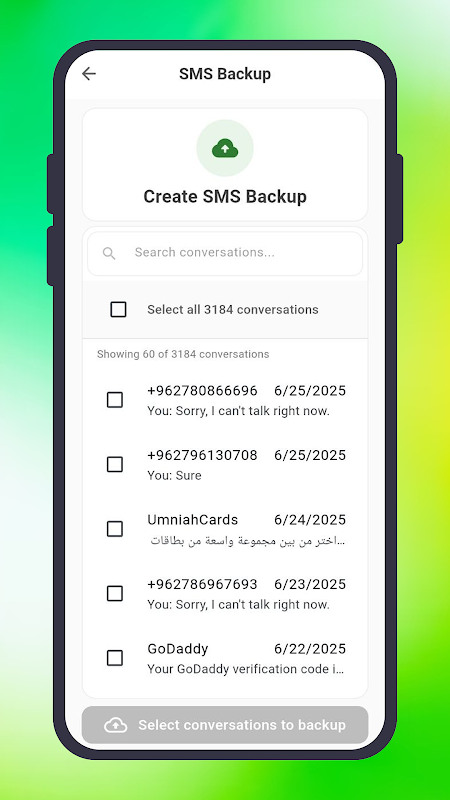Check the Select all 3184 conversations box
The width and height of the screenshot is (450, 800).
point(118,309)
